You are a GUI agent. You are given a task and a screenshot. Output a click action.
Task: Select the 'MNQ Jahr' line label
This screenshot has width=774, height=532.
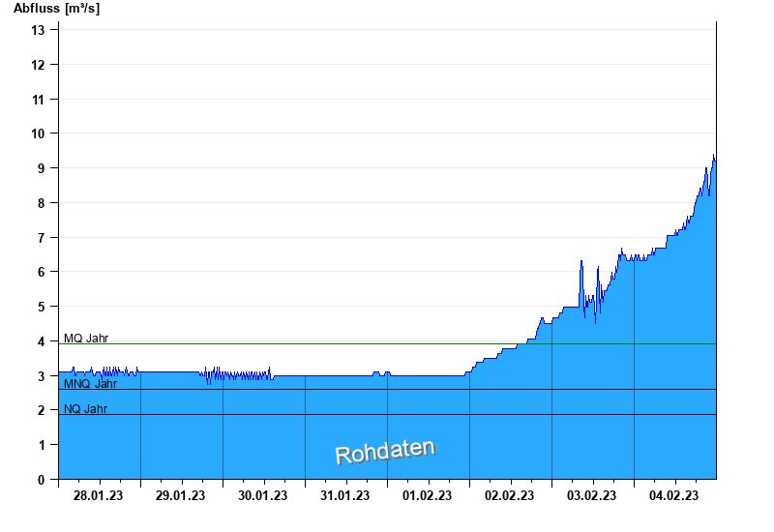pyautogui.click(x=90, y=383)
